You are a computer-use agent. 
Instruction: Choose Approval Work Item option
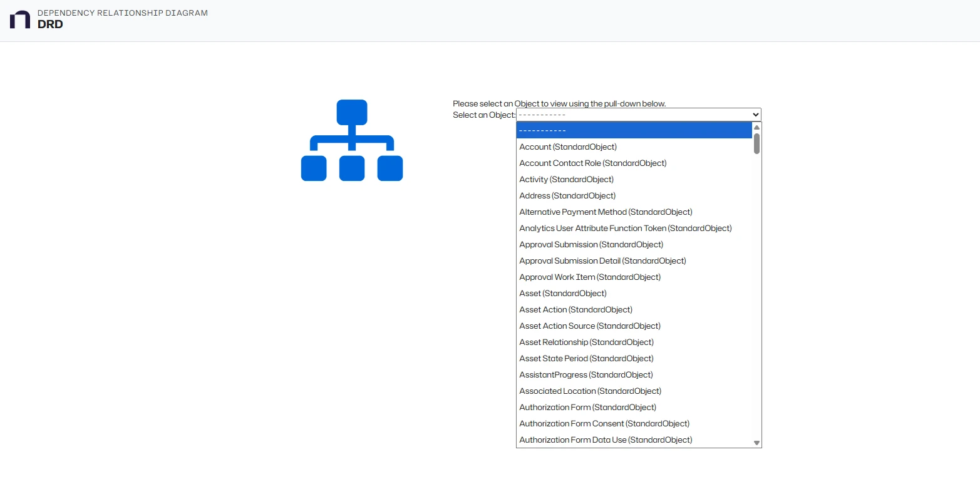point(590,277)
